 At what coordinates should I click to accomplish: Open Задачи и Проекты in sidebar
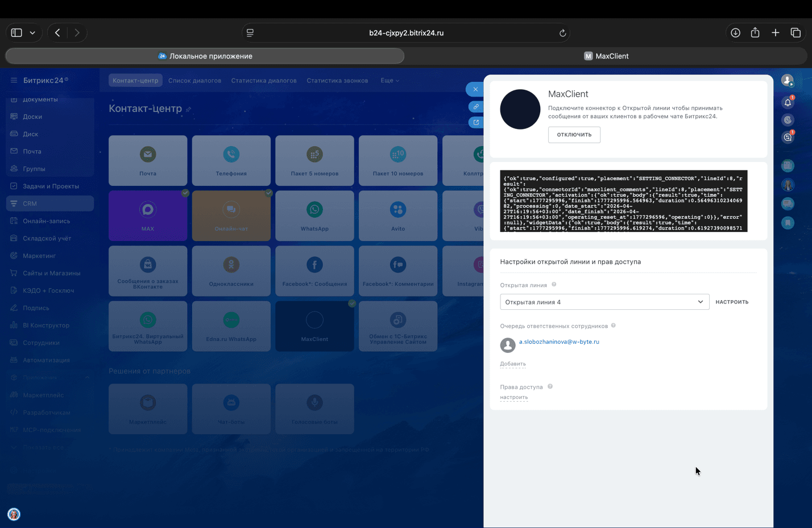point(50,186)
